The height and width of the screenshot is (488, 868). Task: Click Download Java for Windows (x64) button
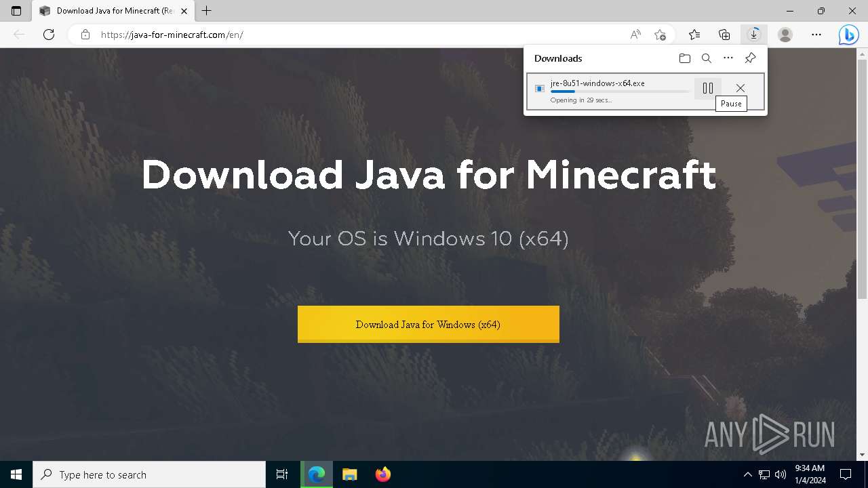click(429, 324)
